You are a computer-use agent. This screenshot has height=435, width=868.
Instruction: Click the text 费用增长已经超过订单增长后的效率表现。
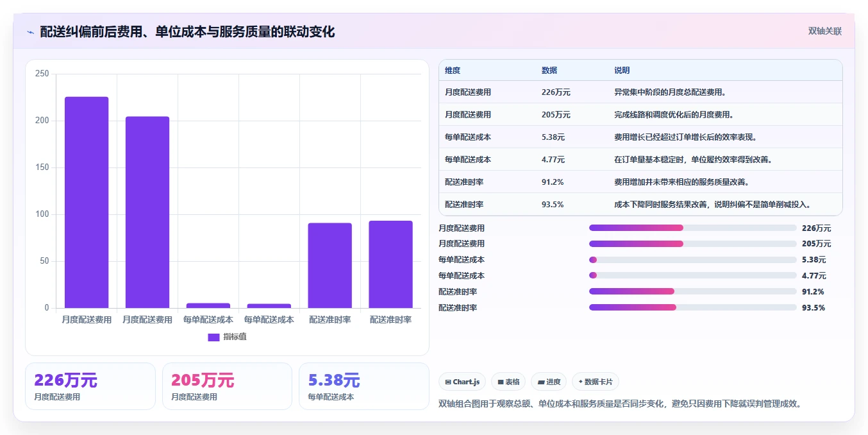click(x=685, y=137)
